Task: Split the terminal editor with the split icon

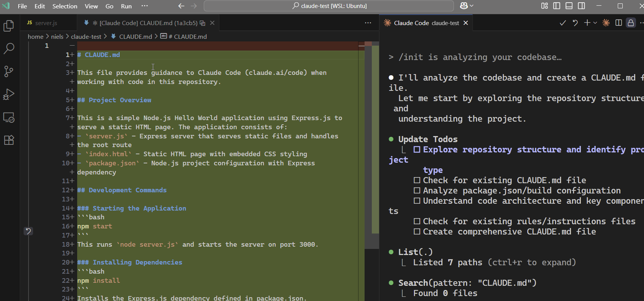Action: click(x=619, y=23)
